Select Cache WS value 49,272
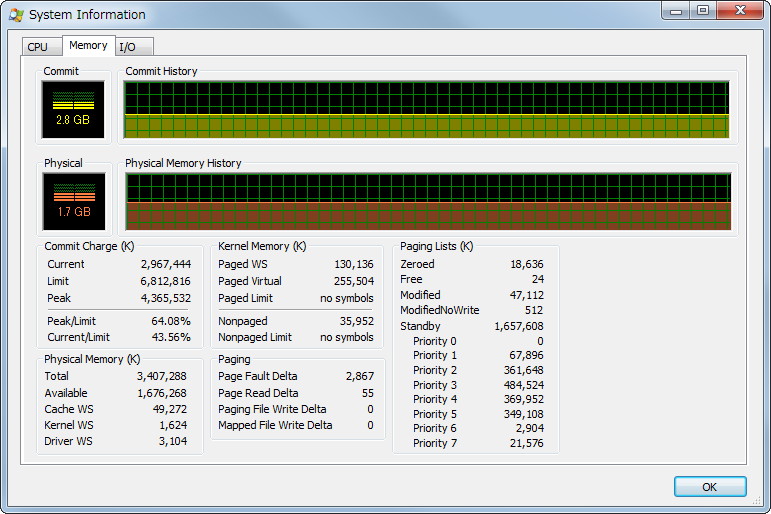Screen dimensions: 771x514 (170, 409)
